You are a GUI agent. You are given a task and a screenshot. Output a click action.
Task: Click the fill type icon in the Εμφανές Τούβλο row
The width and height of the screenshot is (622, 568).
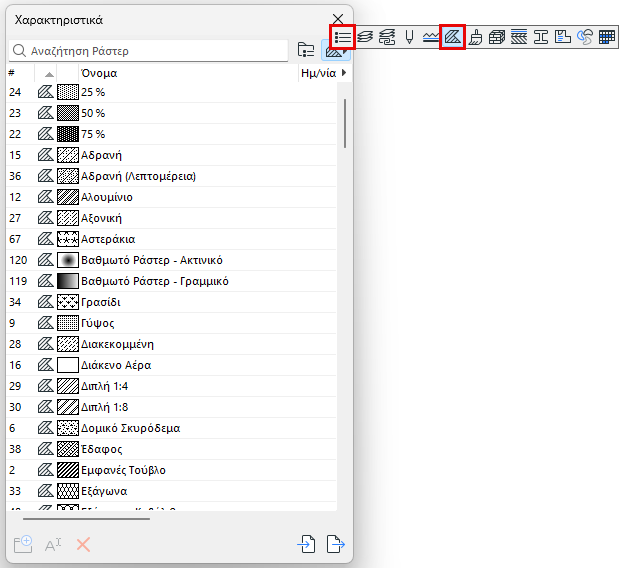(46, 470)
